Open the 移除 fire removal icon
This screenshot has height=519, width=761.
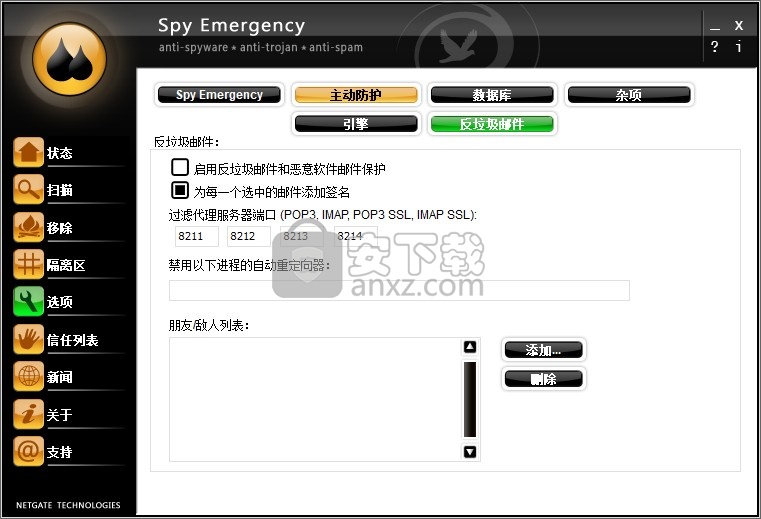(29, 227)
